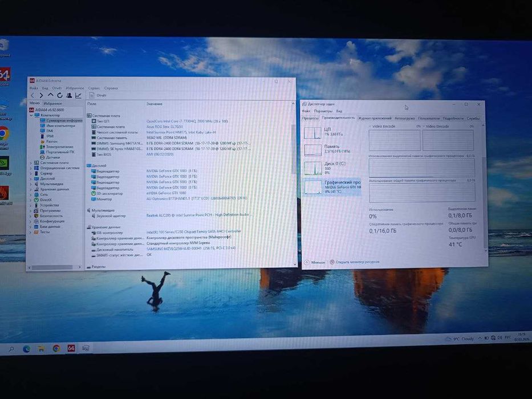Collapse the Компьютер tree node
532x399 pixels.
[31, 115]
